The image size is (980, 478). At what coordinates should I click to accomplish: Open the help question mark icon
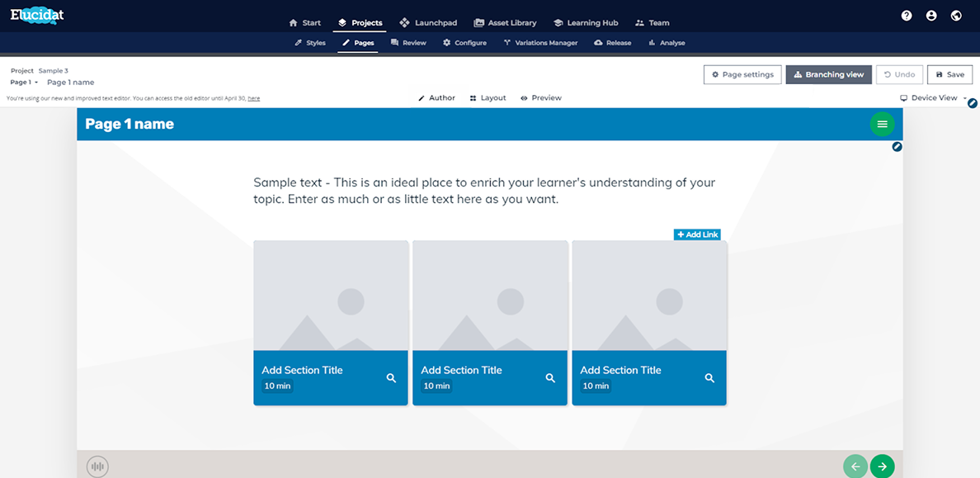click(907, 16)
